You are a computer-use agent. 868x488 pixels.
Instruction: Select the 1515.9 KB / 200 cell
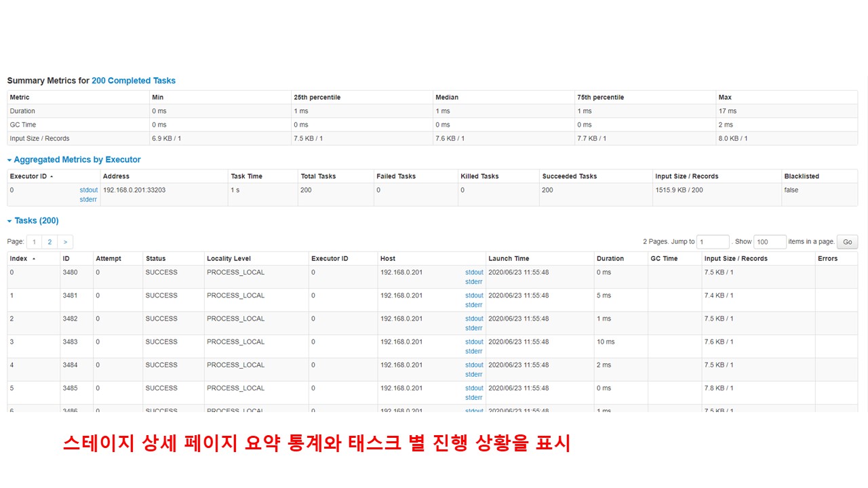717,195
